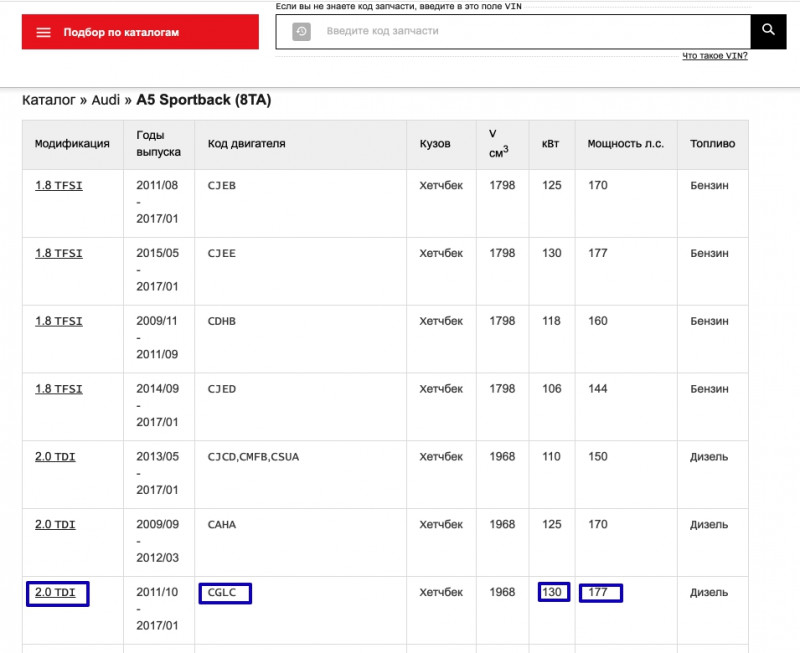Open 2.0 TDI modification with engine CJCD,CMFB,CSUA
The image size is (800, 653).
(55, 457)
